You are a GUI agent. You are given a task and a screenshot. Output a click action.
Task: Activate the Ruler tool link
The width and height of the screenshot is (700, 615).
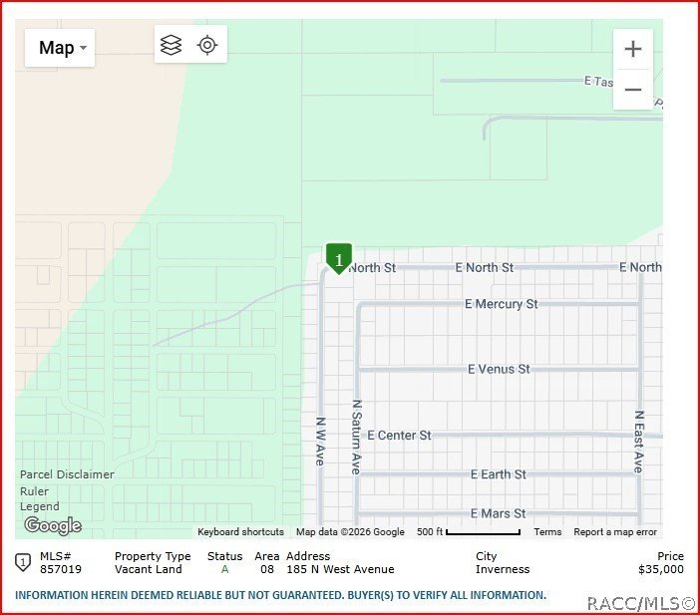(34, 491)
